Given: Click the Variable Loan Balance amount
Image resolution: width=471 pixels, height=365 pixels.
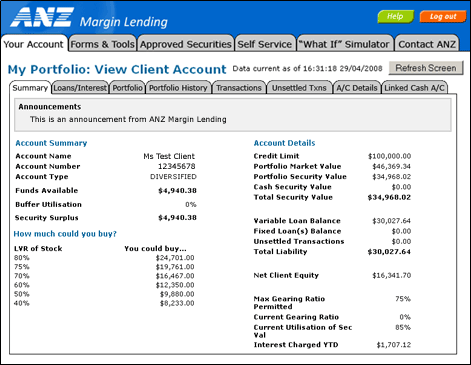Looking at the screenshot, I should (391, 221).
